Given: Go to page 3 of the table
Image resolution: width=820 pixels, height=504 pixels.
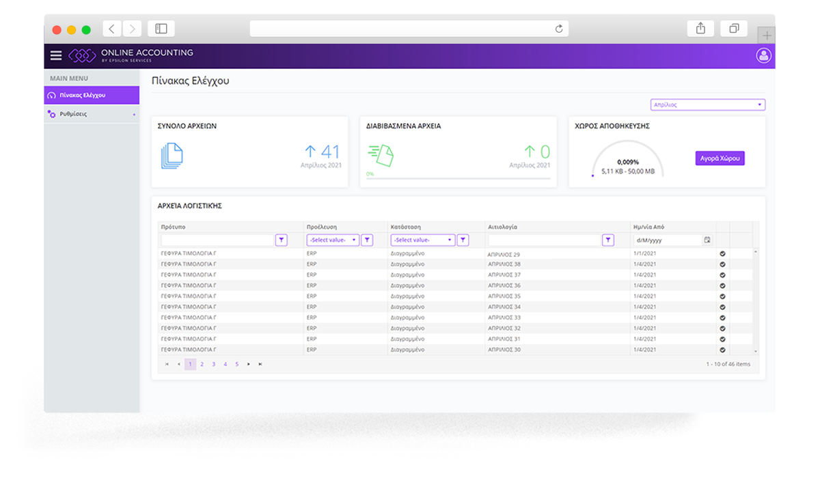Looking at the screenshot, I should point(213,365).
